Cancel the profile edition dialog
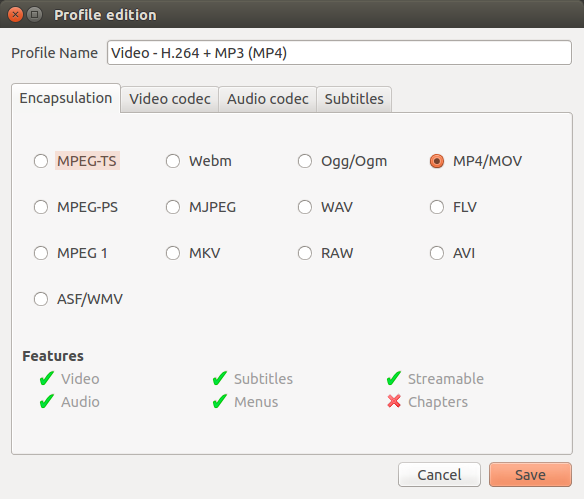The height and width of the screenshot is (499, 584). 439,475
